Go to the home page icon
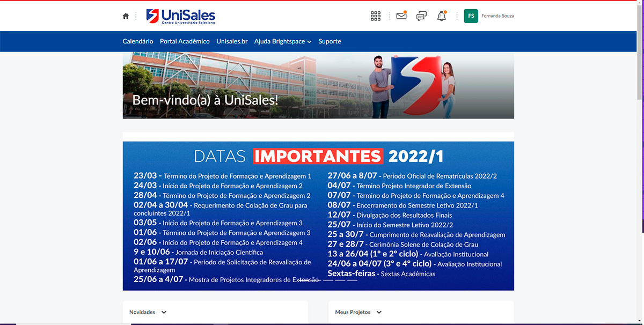Viewport: 644px width, 325px height. pos(126,16)
